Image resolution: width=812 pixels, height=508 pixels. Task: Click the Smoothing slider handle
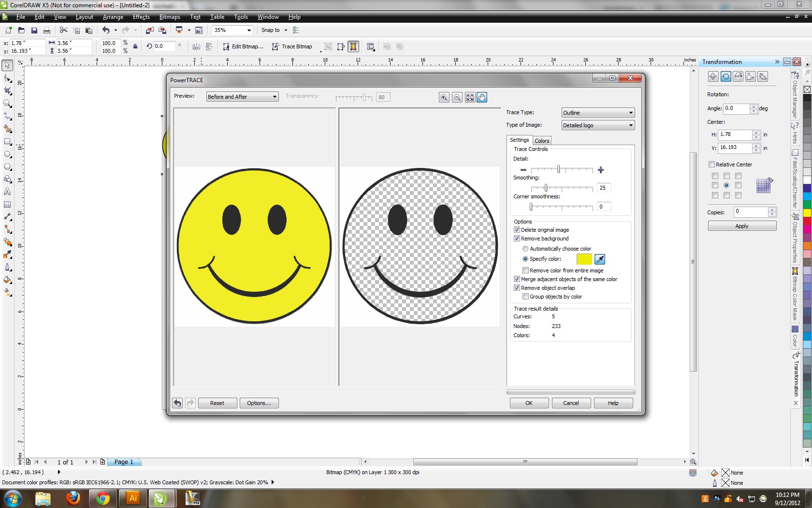[x=546, y=188]
